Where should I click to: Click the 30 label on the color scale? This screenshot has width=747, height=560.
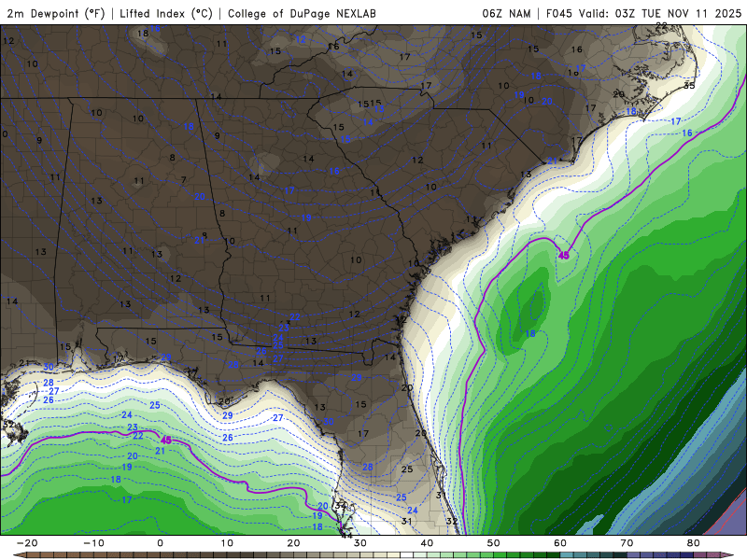click(360, 543)
